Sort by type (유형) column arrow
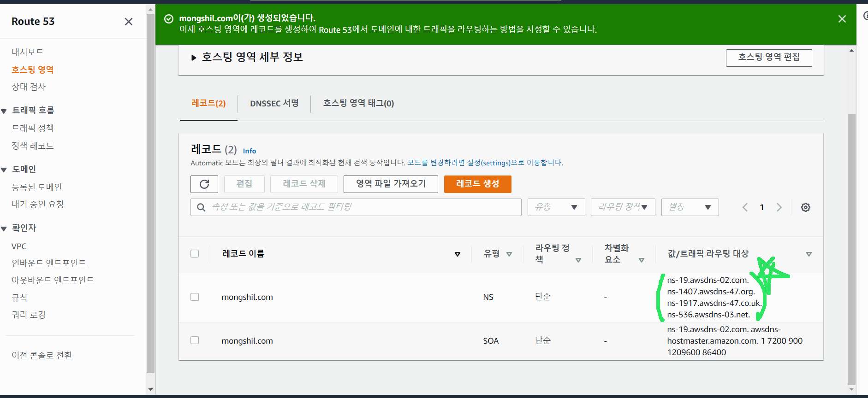Image resolution: width=868 pixels, height=398 pixels. (x=509, y=254)
